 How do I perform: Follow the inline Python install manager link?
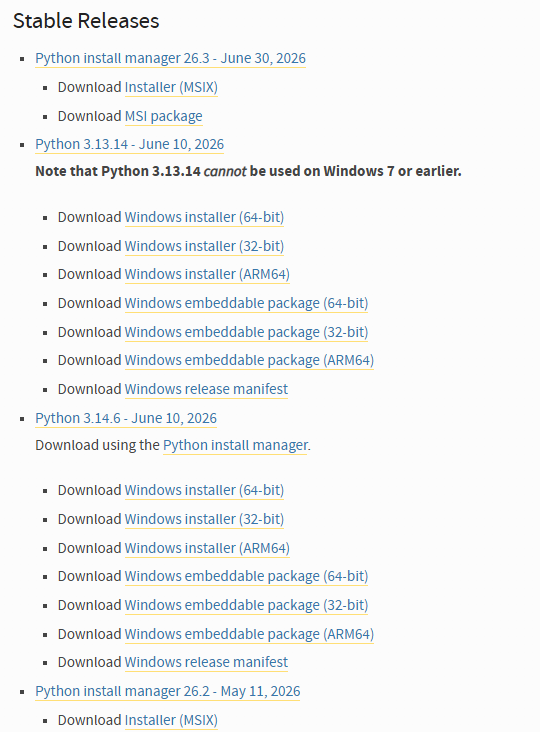235,445
